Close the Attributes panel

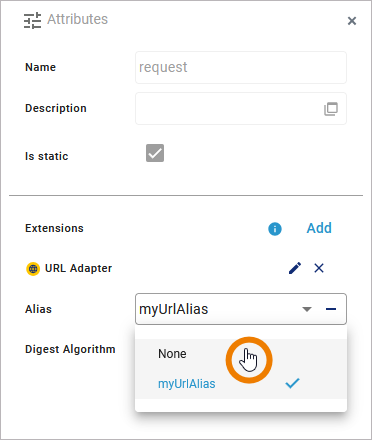click(x=352, y=21)
